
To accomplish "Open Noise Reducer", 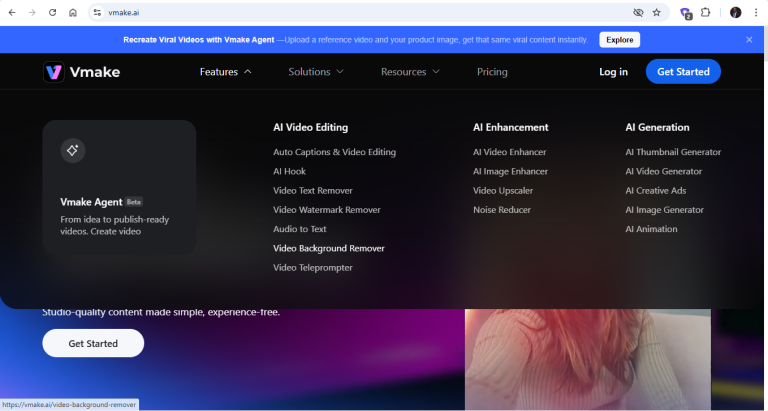I will pyautogui.click(x=502, y=210).
